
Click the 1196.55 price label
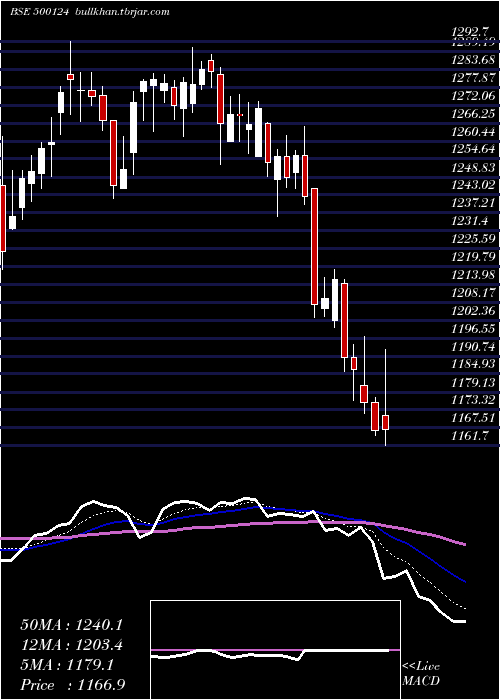(474, 328)
